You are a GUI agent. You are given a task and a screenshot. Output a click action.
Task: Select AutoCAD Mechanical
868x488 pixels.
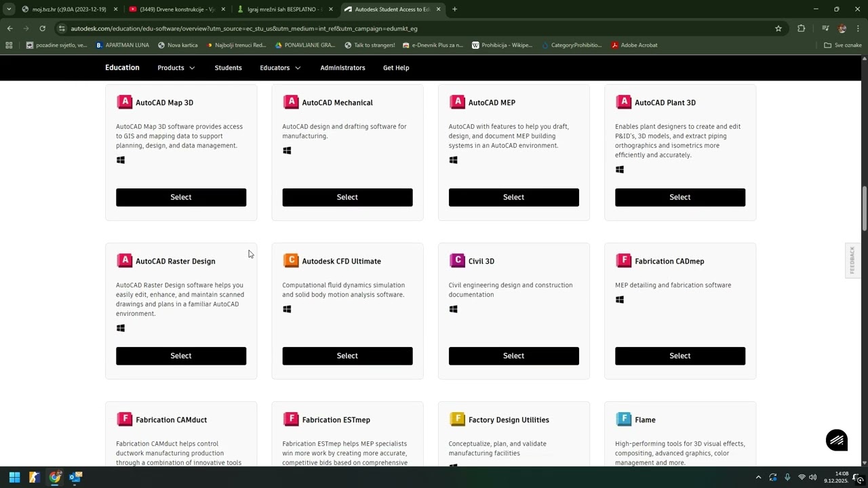[347, 197]
